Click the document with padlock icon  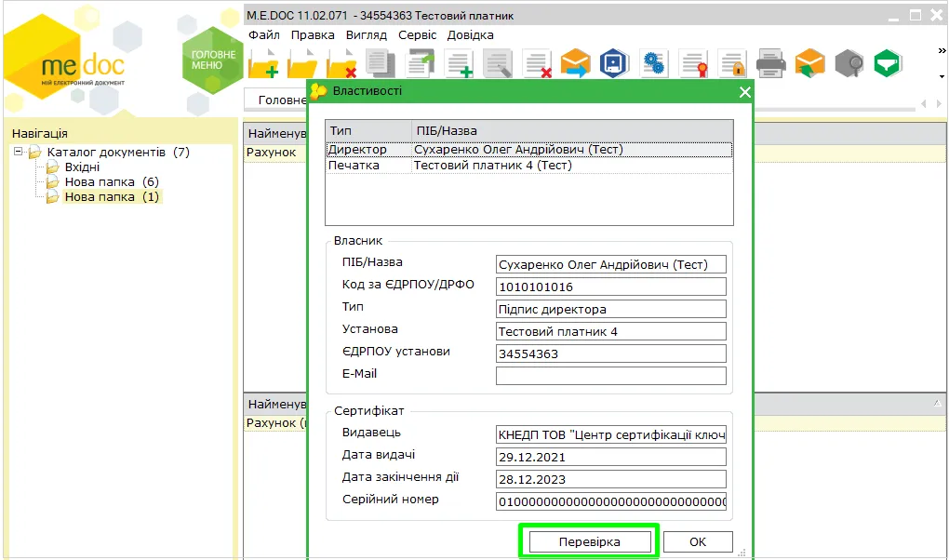pyautogui.click(x=731, y=63)
